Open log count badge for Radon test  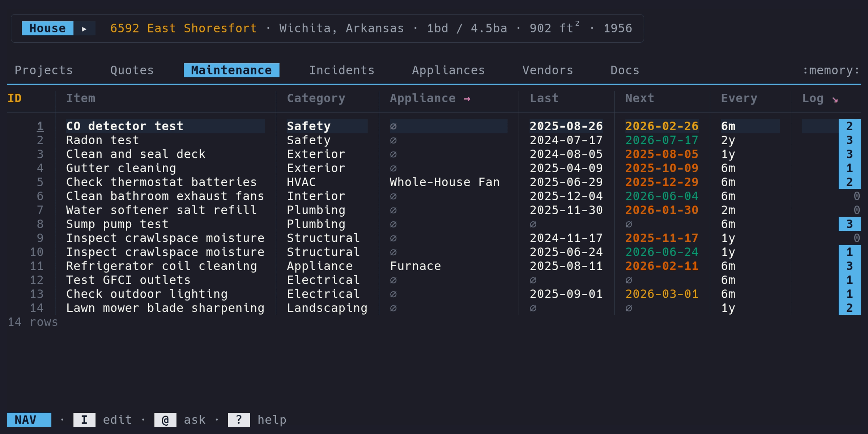849,140
